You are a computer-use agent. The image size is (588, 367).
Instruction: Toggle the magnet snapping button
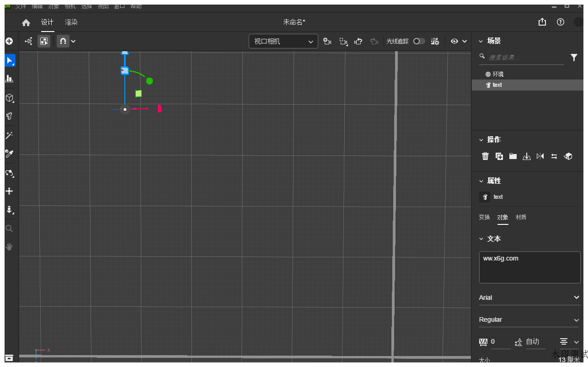(63, 41)
